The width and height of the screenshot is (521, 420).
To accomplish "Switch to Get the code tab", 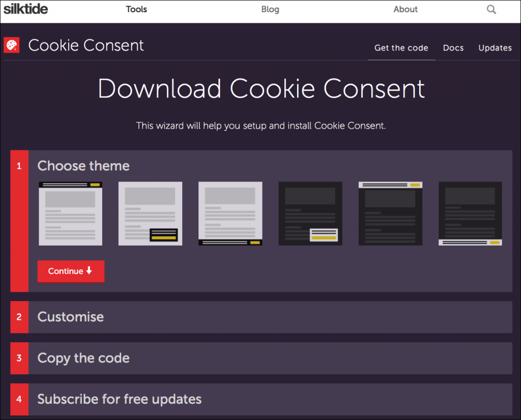I will click(401, 48).
